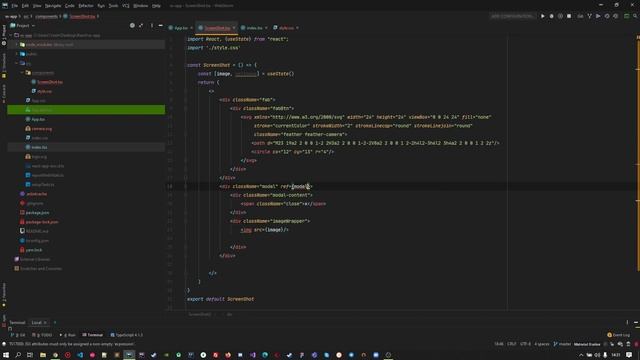Click export default ScreenShot line
The width and height of the screenshot is (640, 360).
(220, 299)
